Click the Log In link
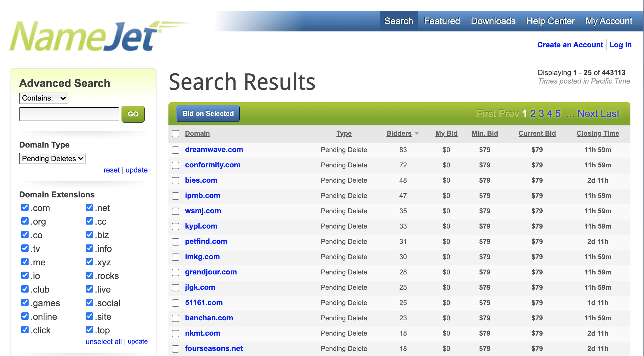The height and width of the screenshot is (356, 644). point(621,45)
